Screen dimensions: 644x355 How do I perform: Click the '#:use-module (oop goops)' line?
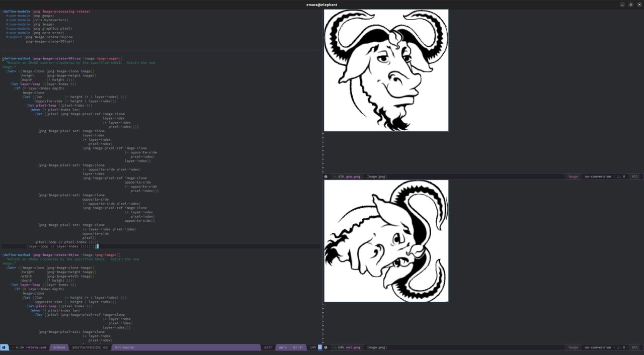(x=30, y=16)
